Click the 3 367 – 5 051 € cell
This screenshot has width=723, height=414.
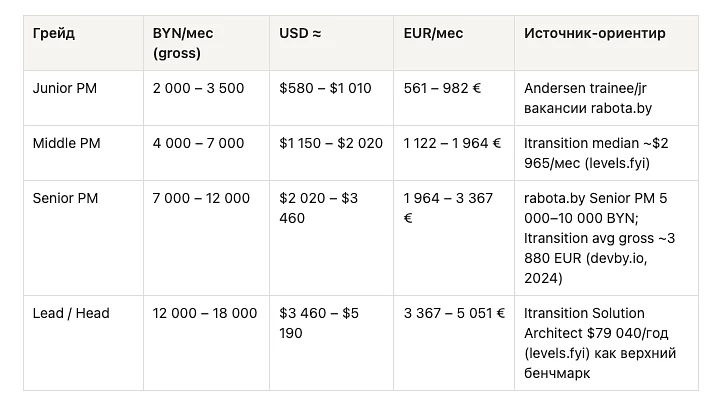pos(454,313)
